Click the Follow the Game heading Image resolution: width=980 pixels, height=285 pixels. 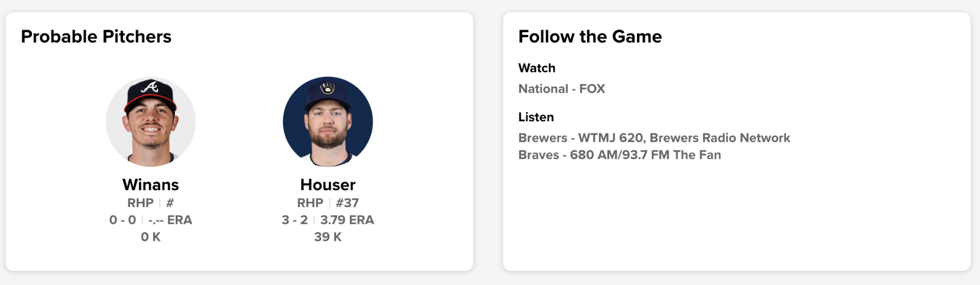tap(590, 37)
